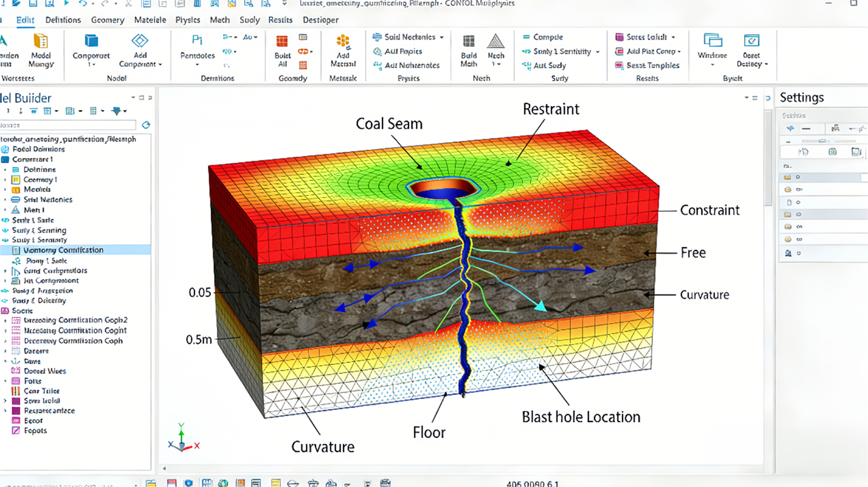
Task: Open the Destioper ribbon tab
Action: point(321,20)
